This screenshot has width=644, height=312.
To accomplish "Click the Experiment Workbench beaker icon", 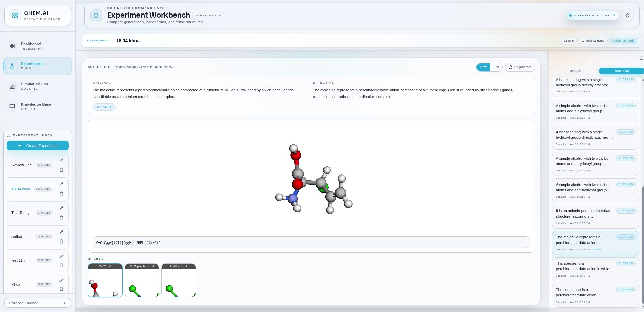I will 96,16.
